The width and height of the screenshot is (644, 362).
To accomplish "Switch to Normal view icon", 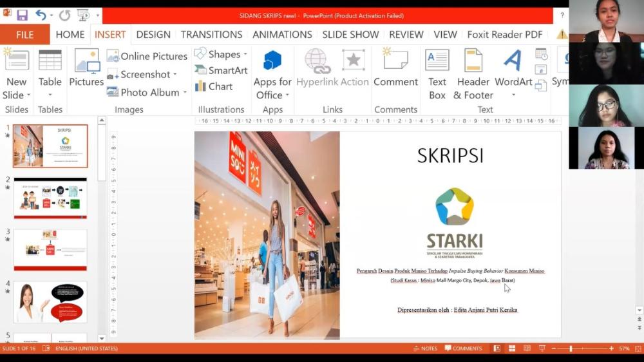I will 497,348.
